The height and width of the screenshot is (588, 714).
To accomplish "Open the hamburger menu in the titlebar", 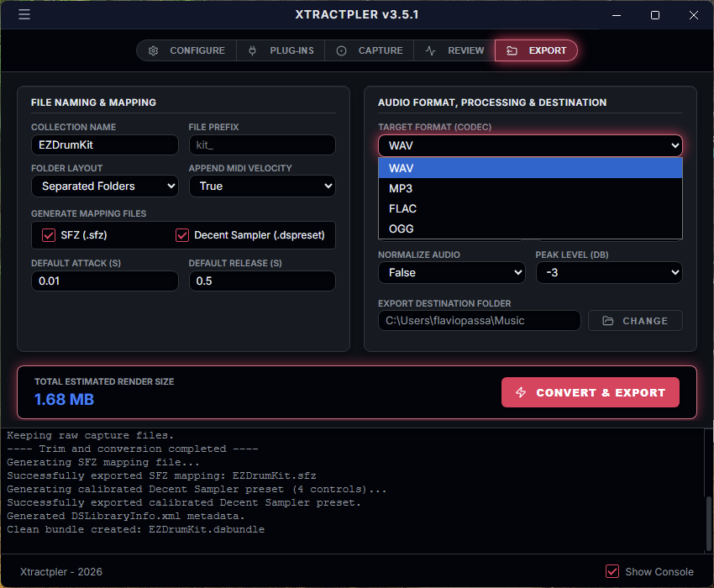I will point(24,14).
